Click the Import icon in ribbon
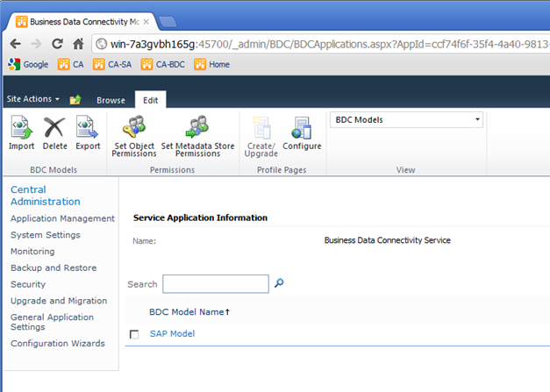 click(x=22, y=133)
